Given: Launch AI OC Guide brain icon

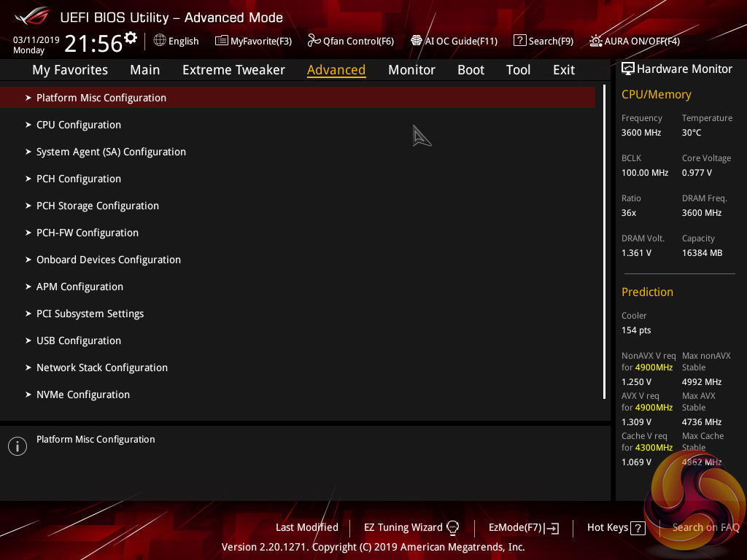Looking at the screenshot, I should [417, 41].
